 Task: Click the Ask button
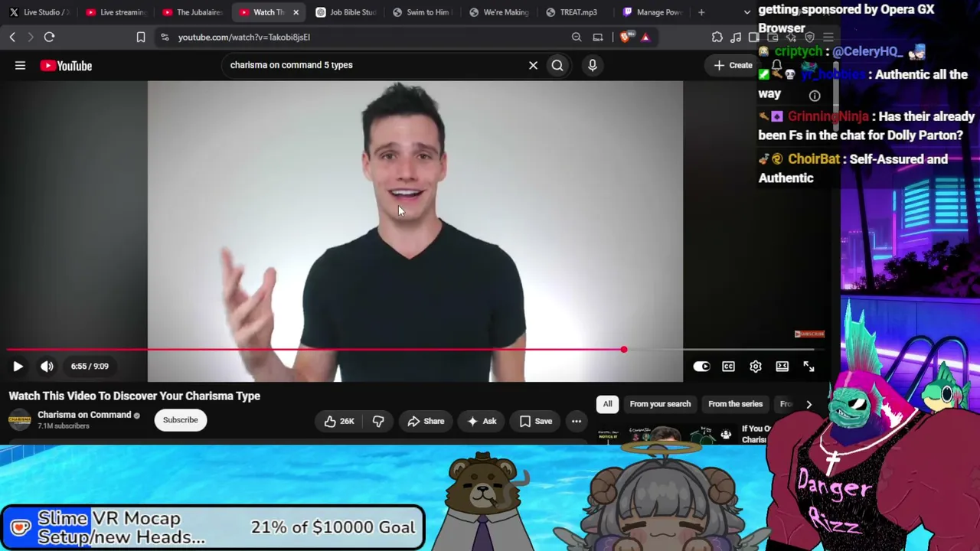point(482,421)
